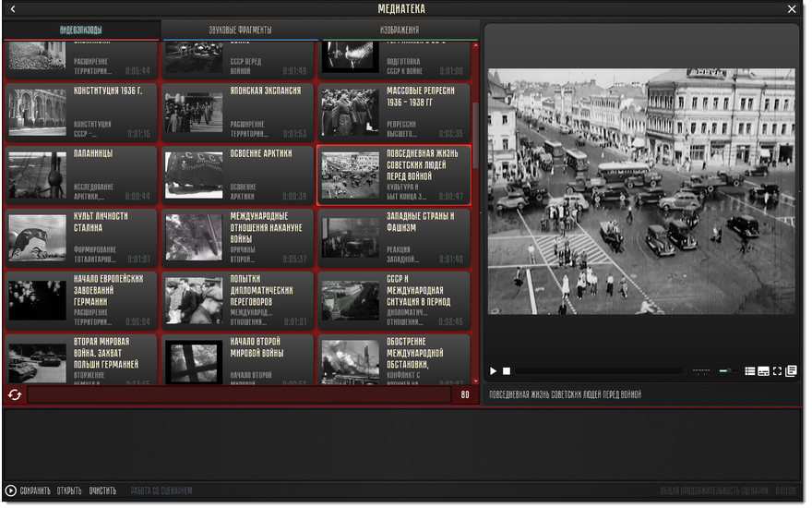Click the Открыть button
This screenshot has height=508, width=812.
[x=69, y=490]
